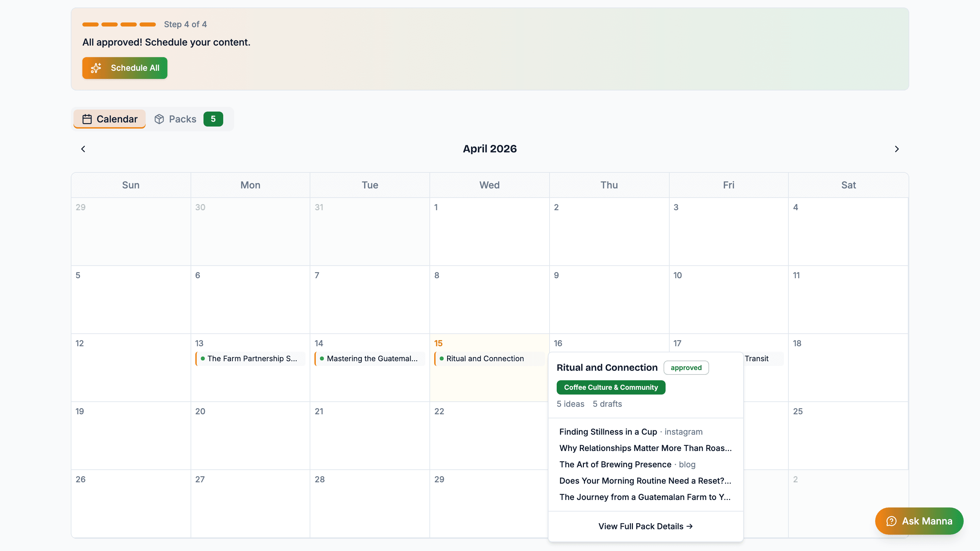
Task: Open the Packs tab showing 5 packs
Action: [x=182, y=119]
